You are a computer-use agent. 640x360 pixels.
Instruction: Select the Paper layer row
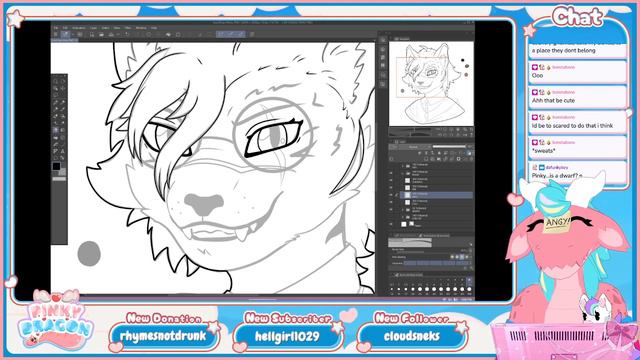point(437,224)
